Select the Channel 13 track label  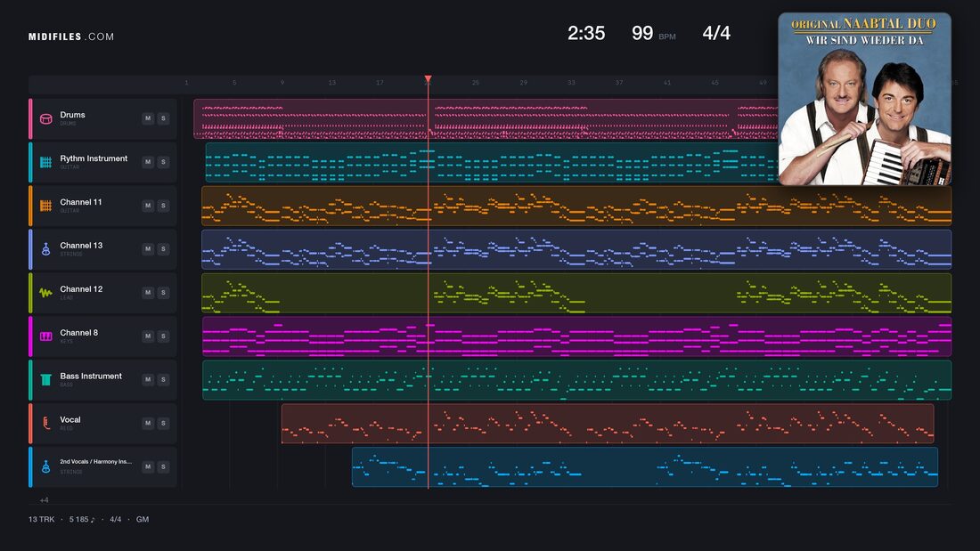pyautogui.click(x=81, y=246)
